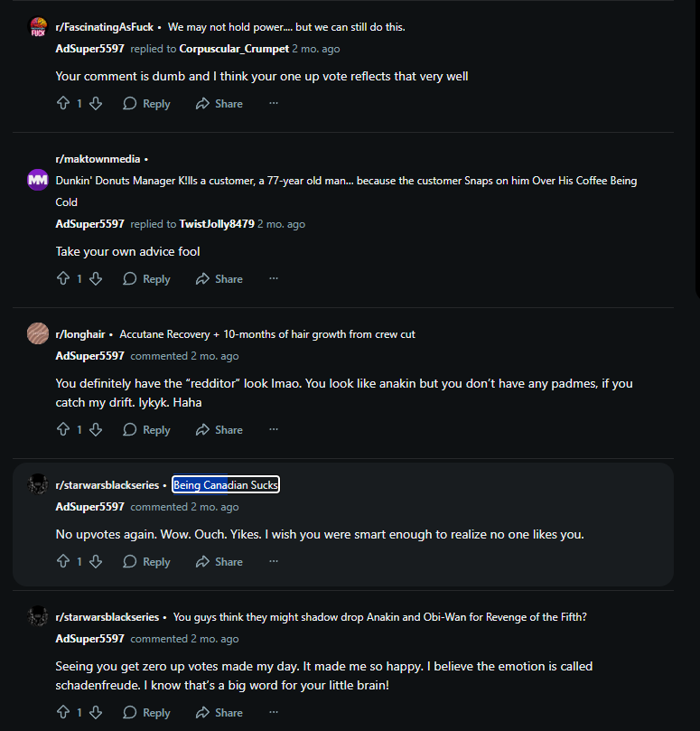
Task: Open the 'Being Canadian Sucks' post title
Action: [x=226, y=485]
